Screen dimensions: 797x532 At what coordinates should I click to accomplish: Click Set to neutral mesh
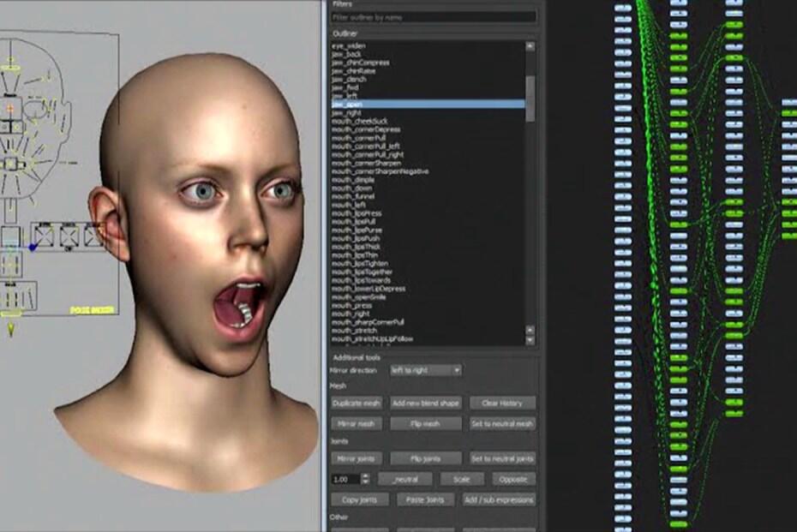[x=502, y=423]
